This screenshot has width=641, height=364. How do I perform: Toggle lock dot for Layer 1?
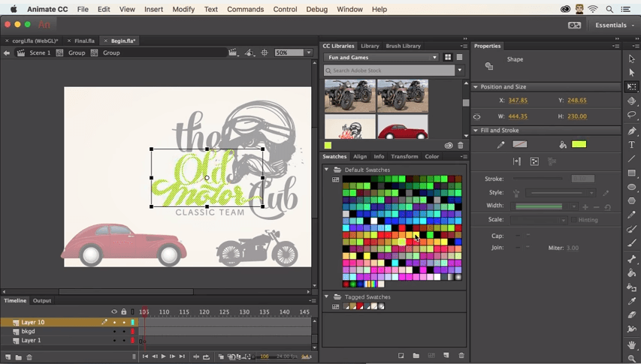click(124, 341)
